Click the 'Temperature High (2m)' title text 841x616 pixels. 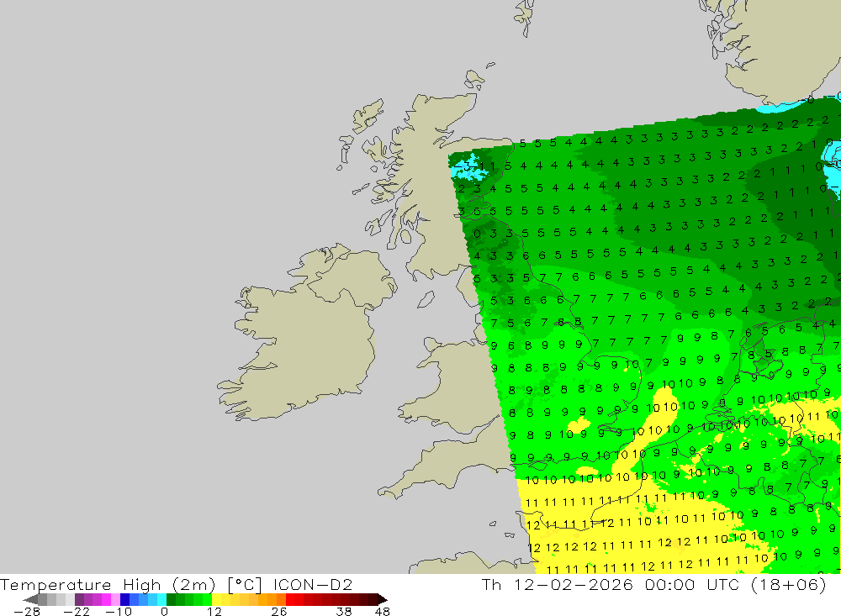coord(108,585)
